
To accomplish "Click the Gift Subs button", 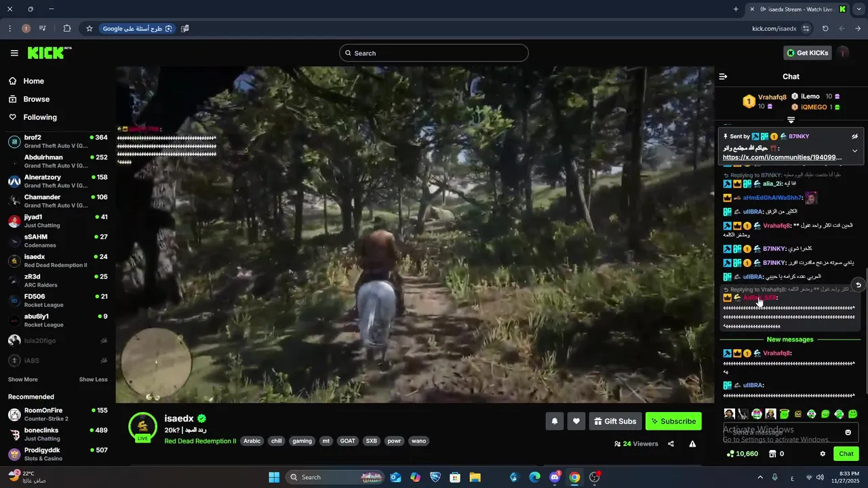I will [616, 421].
